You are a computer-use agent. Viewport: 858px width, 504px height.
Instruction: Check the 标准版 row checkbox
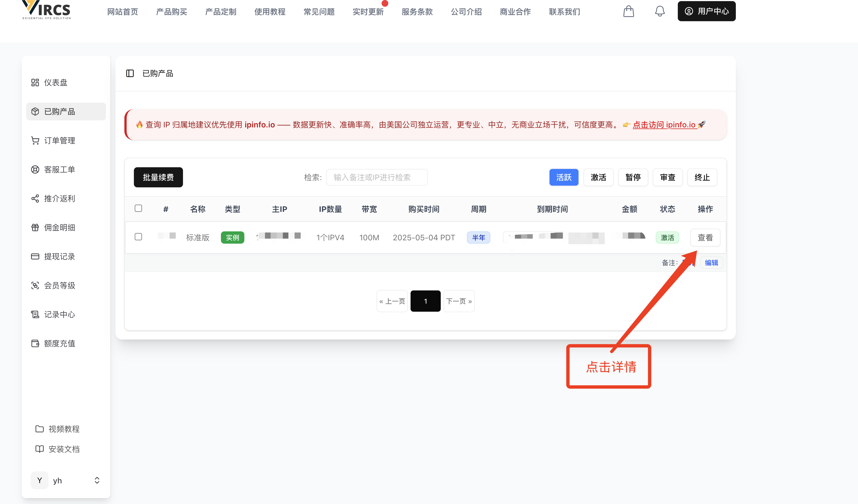point(138,236)
